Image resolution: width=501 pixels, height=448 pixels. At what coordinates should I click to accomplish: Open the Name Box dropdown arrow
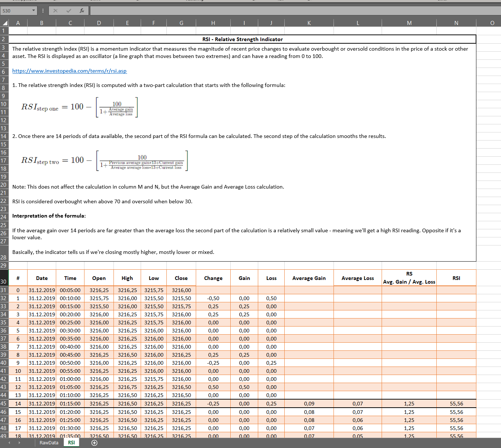(x=33, y=11)
